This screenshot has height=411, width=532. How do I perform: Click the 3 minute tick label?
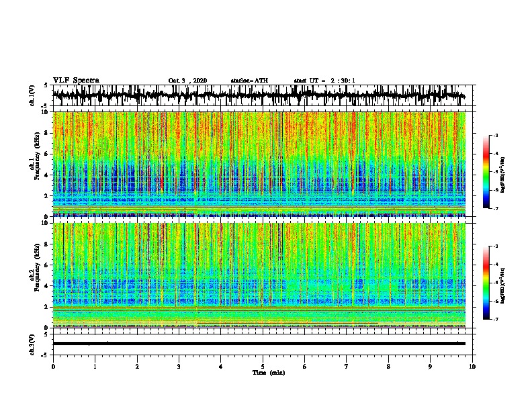point(179,367)
